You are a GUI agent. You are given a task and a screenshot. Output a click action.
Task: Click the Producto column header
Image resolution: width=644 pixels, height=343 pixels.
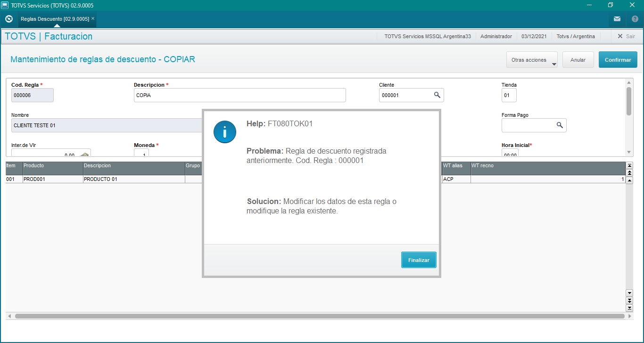coord(53,168)
